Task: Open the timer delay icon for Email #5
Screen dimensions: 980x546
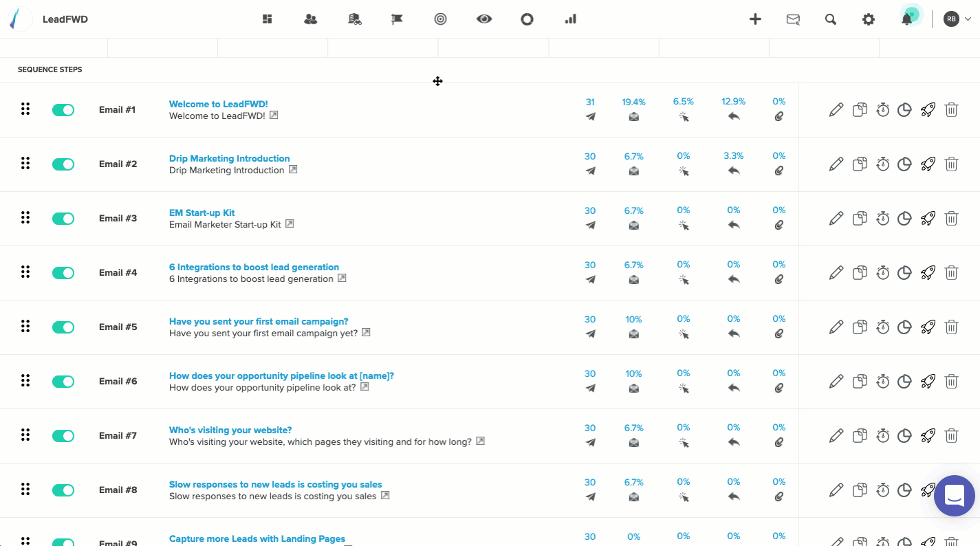Action: pos(883,327)
